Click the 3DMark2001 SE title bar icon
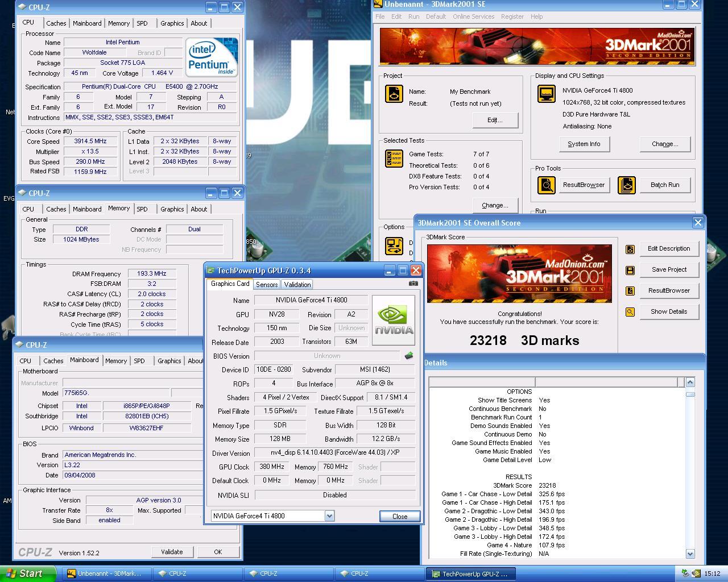 [x=378, y=4]
